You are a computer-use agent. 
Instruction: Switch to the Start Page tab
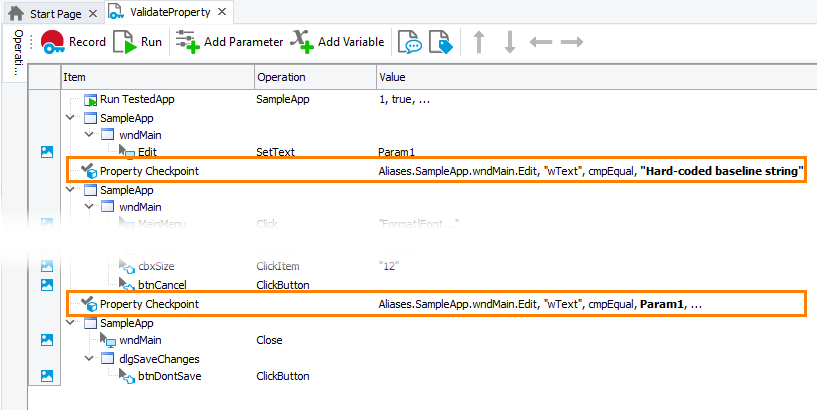point(50,12)
